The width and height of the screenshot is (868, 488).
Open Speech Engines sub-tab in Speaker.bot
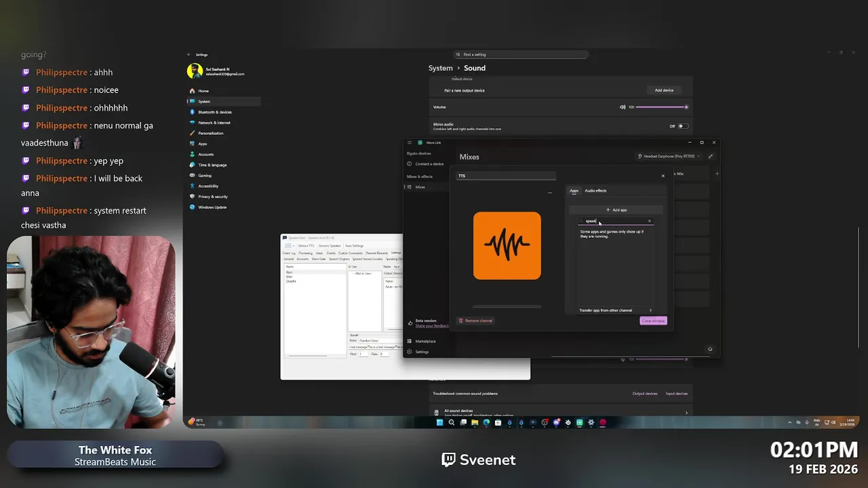coord(339,259)
